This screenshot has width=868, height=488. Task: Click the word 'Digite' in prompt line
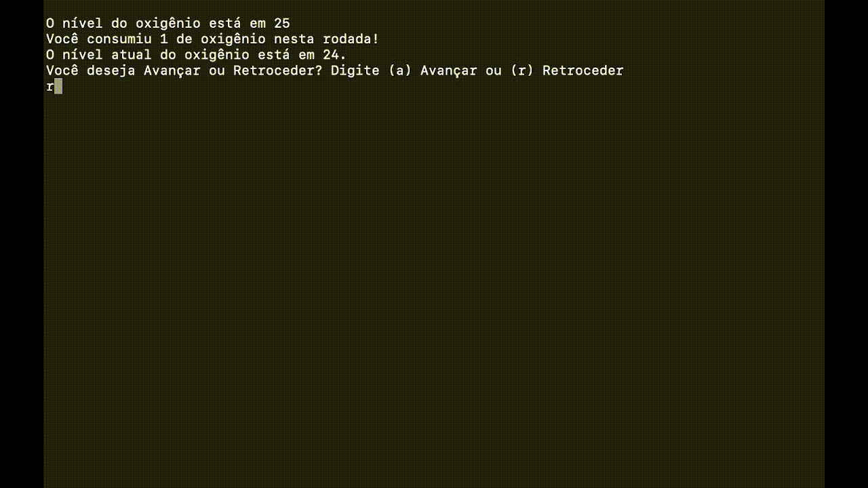(355, 70)
